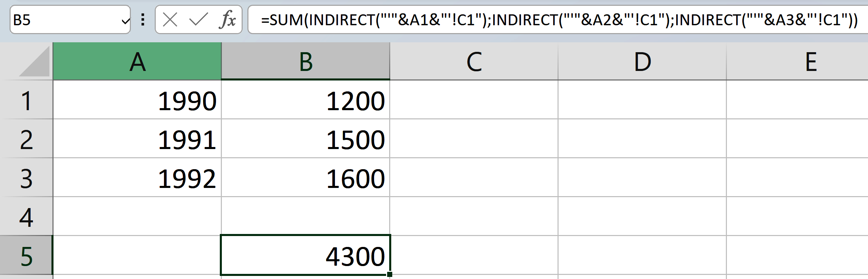Select row 1 header

pyautogui.click(x=27, y=100)
